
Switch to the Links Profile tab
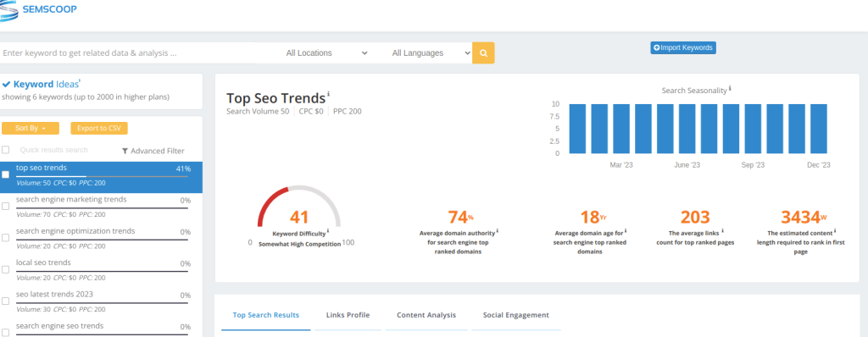click(348, 315)
